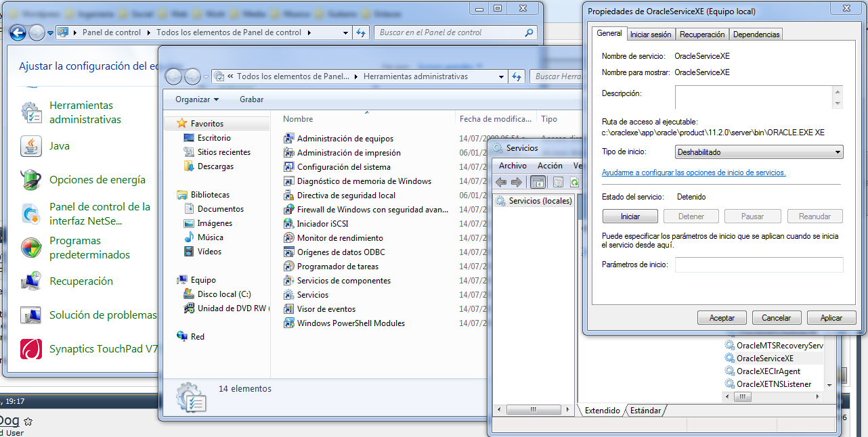
Task: Open Servicios de componentes shortcut
Action: tap(344, 281)
